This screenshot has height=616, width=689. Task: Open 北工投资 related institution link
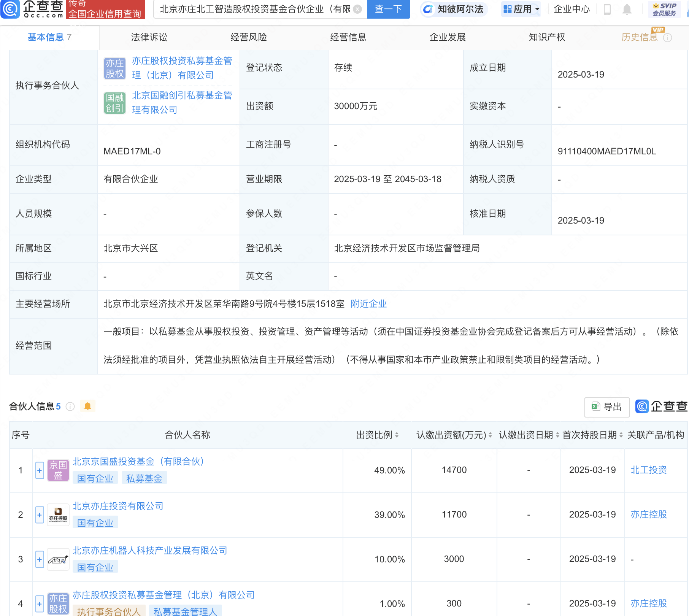click(649, 470)
